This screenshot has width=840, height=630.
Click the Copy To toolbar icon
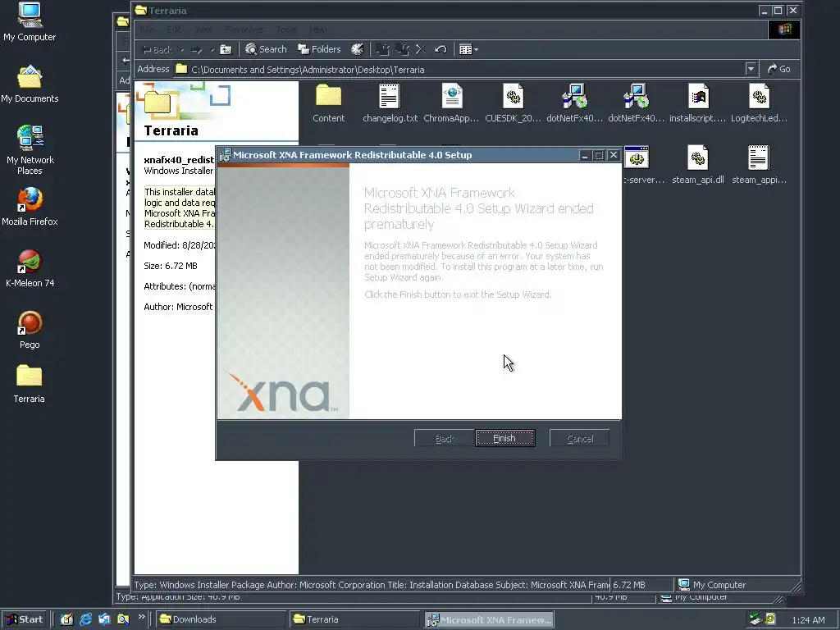click(402, 49)
